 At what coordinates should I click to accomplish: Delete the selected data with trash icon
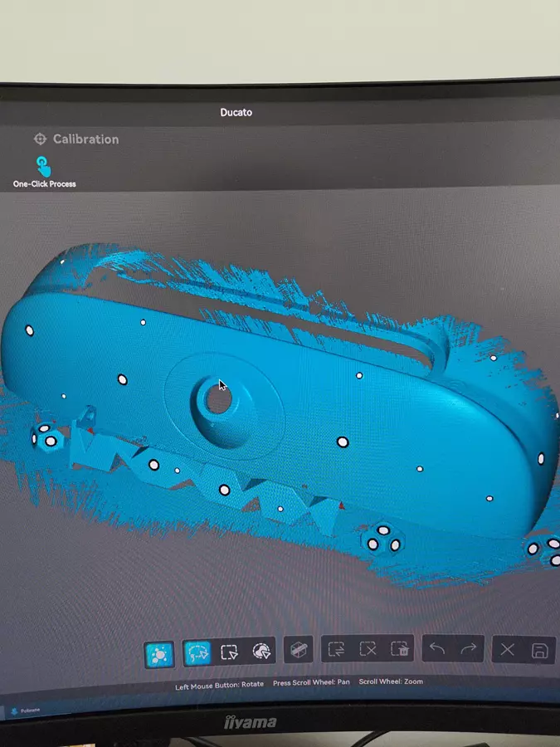pos(400,649)
